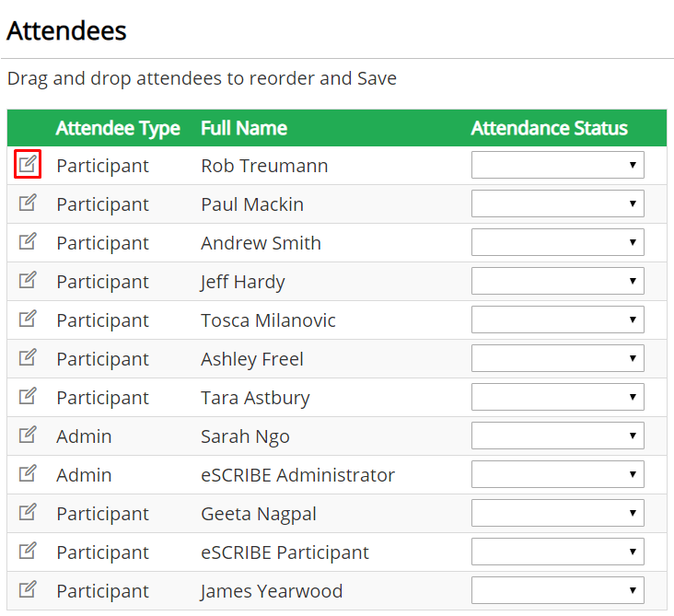Viewport: 674px width, 616px height.
Task: Open James Yearwood's attendance status dropdown
Action: click(x=557, y=590)
